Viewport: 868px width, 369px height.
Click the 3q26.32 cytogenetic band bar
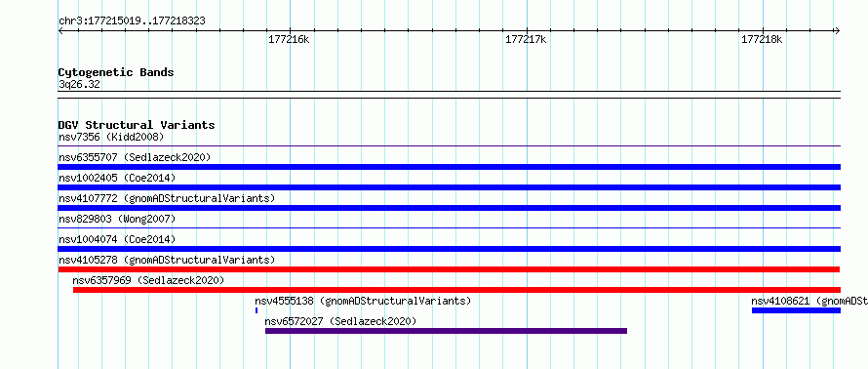pyautogui.click(x=450, y=95)
